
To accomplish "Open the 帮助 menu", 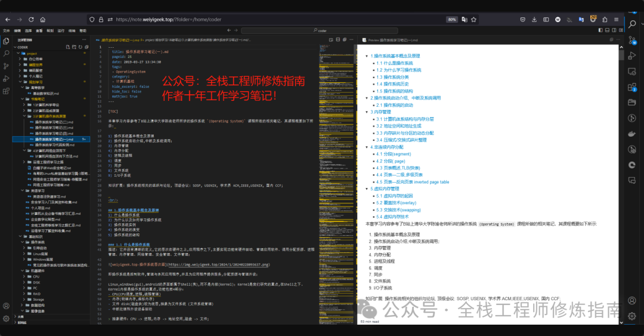I will click(83, 30).
